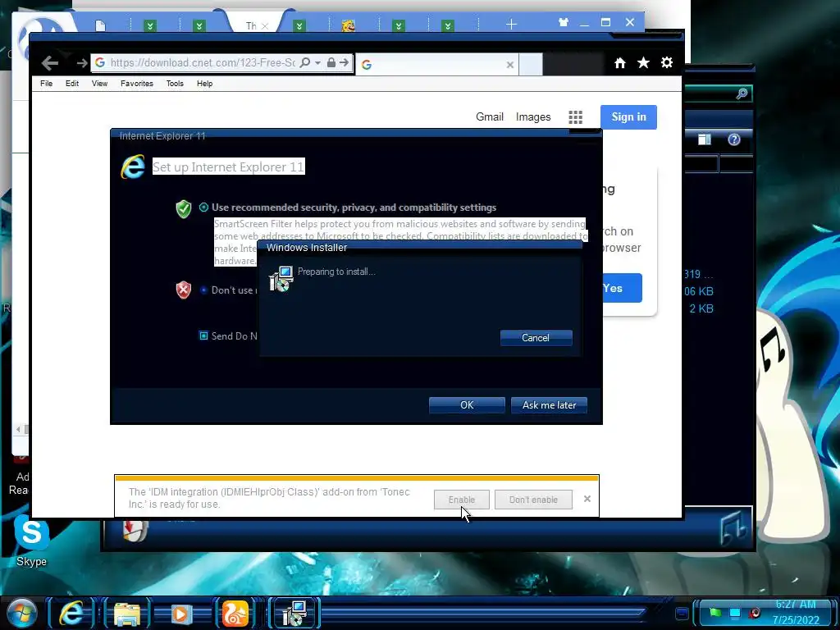Open the Images link
The image size is (840, 630).
click(533, 116)
